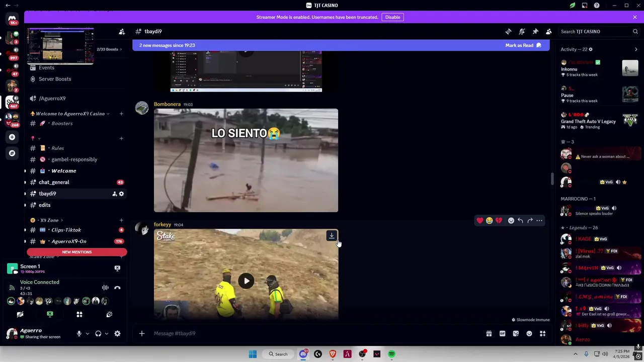Forward the forkeyy message
Image resolution: width=644 pixels, height=362 pixels.
point(530,221)
